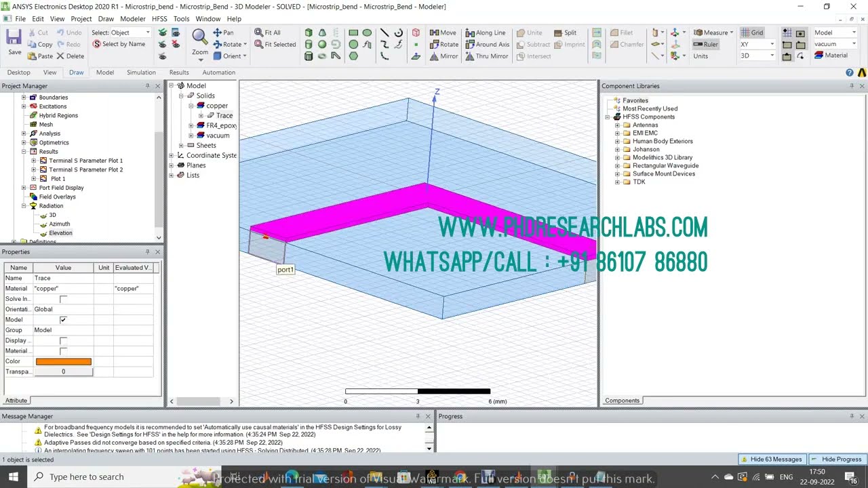Select Trace in model tree
This screenshot has height=488, width=868.
coord(224,116)
